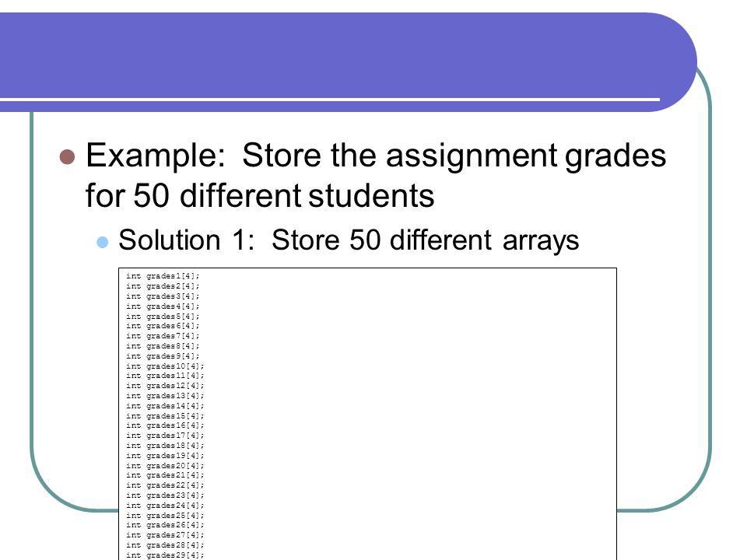Select the line 'int grades24[4];'

tap(165, 506)
